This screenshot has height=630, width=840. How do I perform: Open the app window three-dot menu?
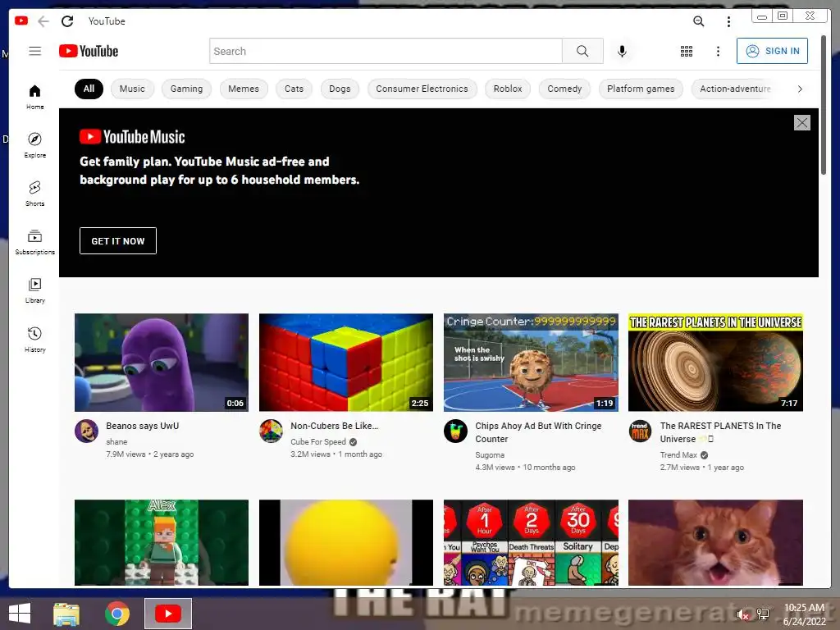[x=728, y=21]
